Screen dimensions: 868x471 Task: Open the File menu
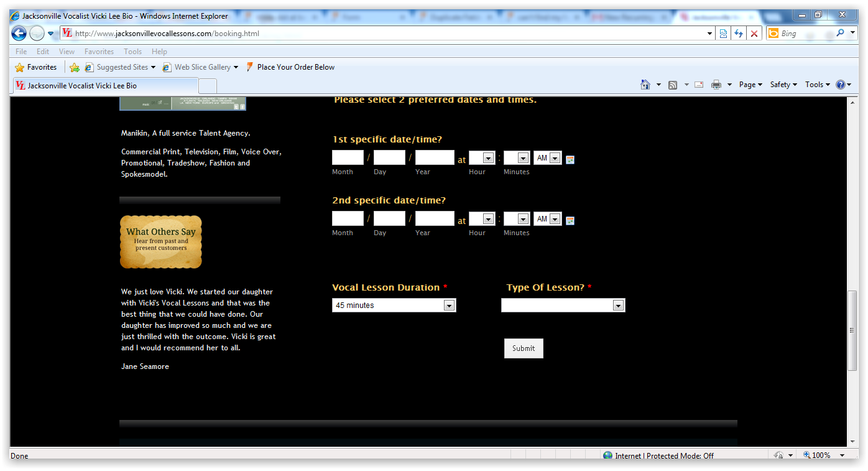tap(21, 52)
